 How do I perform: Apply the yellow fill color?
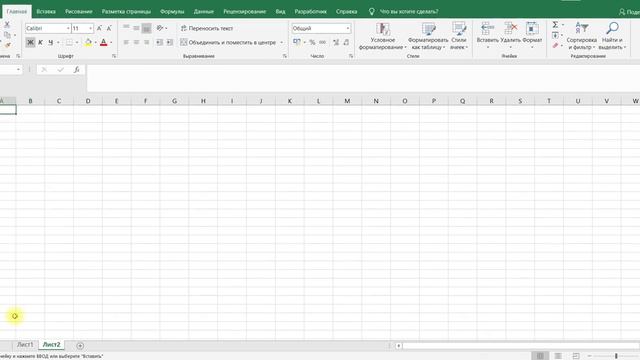pos(88,42)
